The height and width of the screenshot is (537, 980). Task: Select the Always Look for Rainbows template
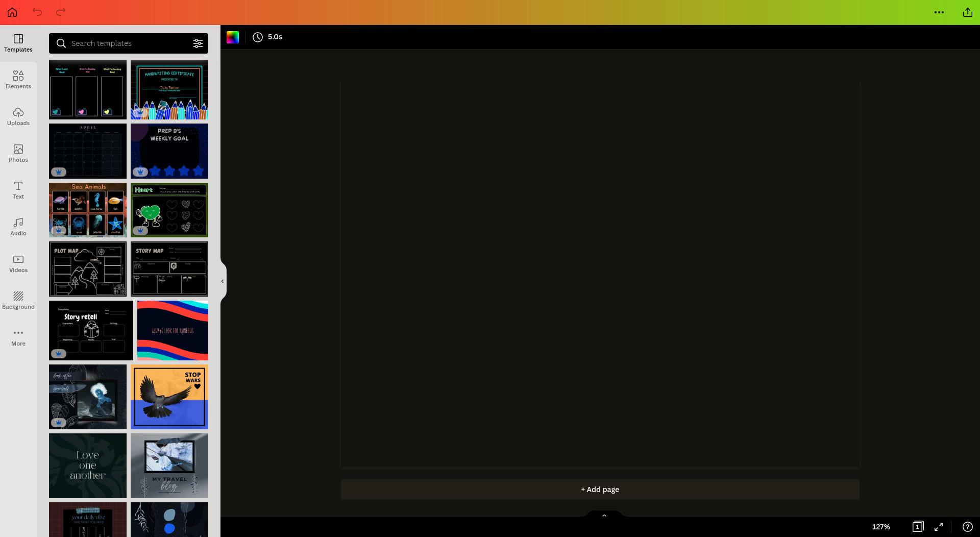click(173, 330)
